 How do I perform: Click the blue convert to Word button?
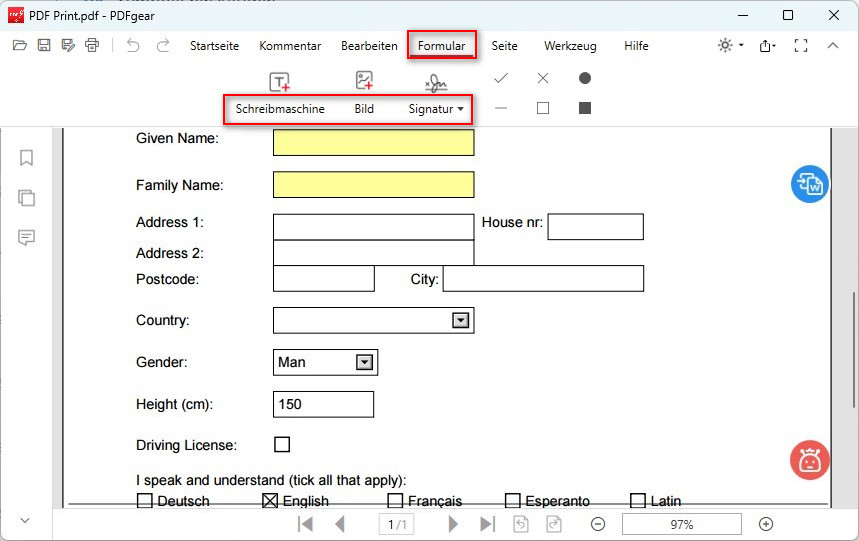coord(810,184)
